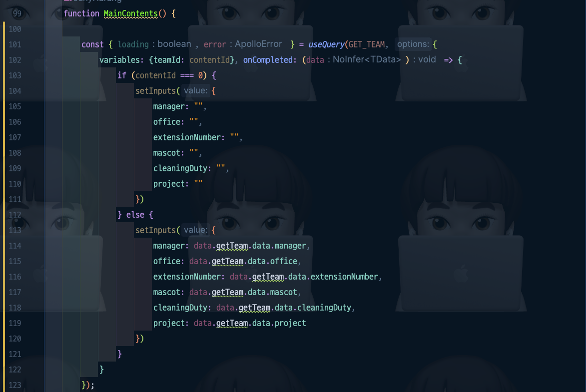Viewport: 586px width, 392px height.
Task: Click line number 111 in the gutter
Action: [14, 199]
